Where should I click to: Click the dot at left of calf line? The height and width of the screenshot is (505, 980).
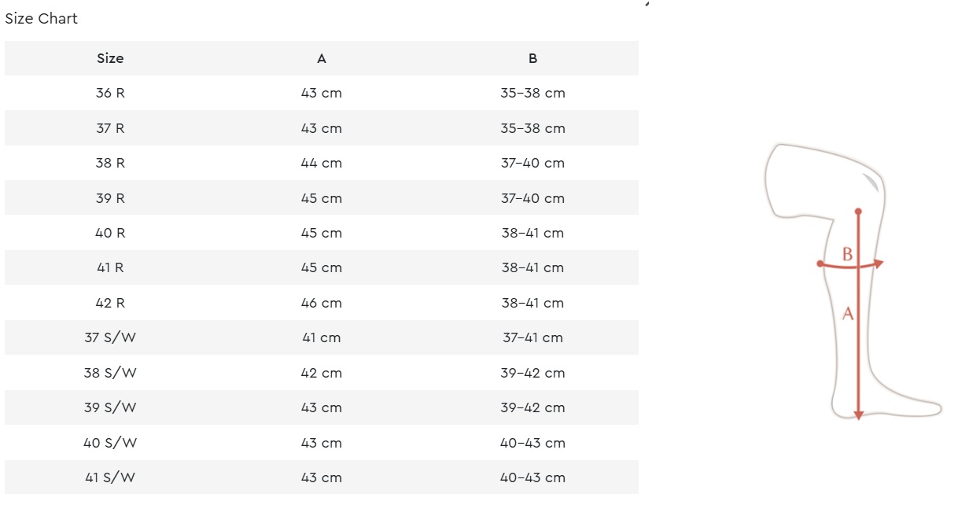coord(820,264)
